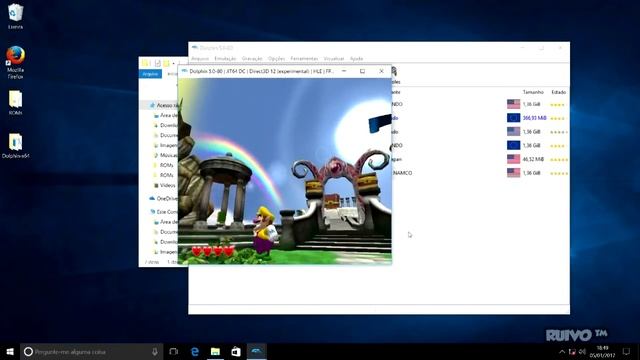Click star rating in NAMCO game row
This screenshot has height=360, width=640.
tap(559, 173)
